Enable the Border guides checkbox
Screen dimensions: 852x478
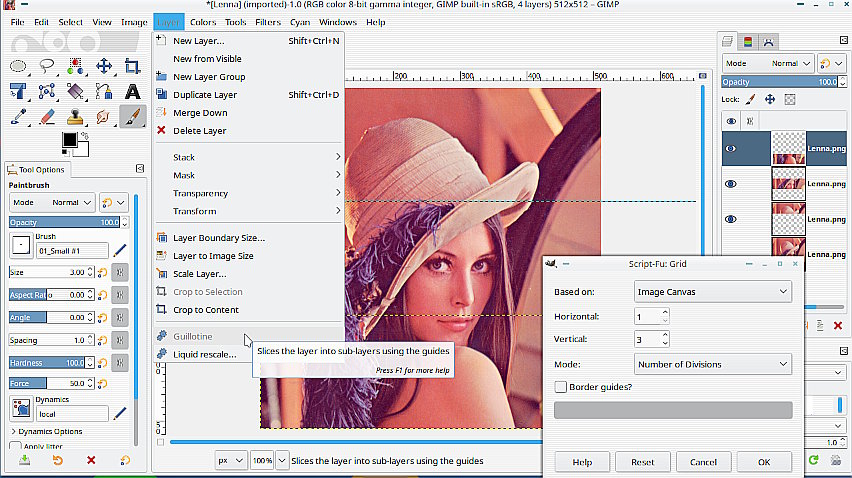click(561, 387)
